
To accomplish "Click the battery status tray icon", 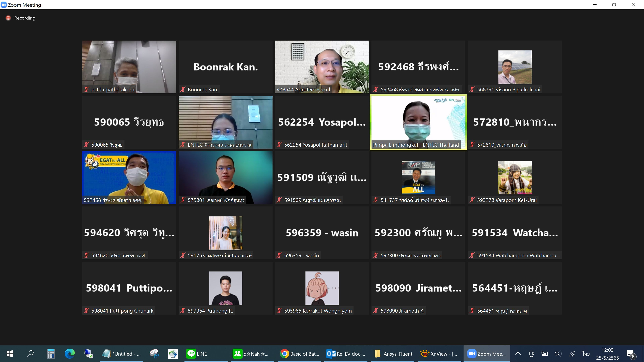I will pyautogui.click(x=545, y=354).
